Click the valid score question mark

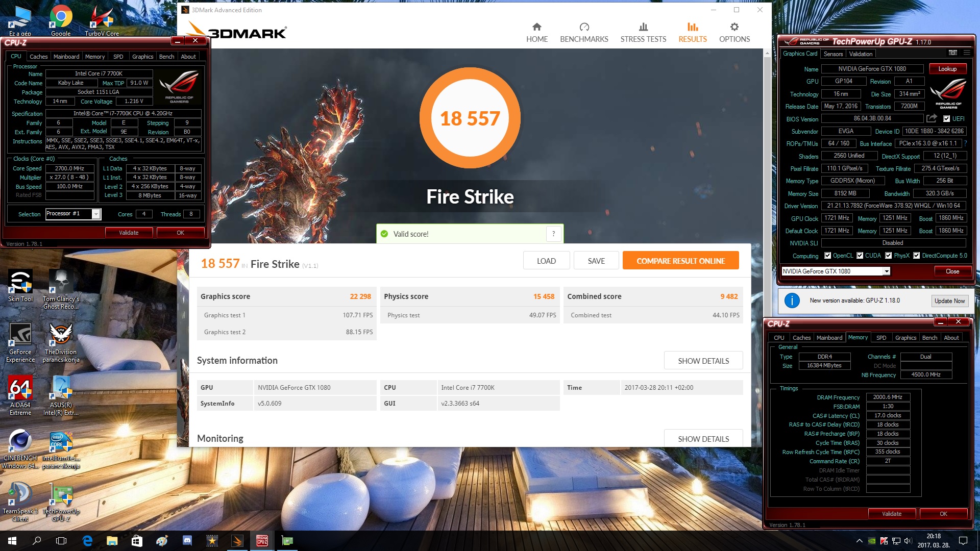(553, 234)
